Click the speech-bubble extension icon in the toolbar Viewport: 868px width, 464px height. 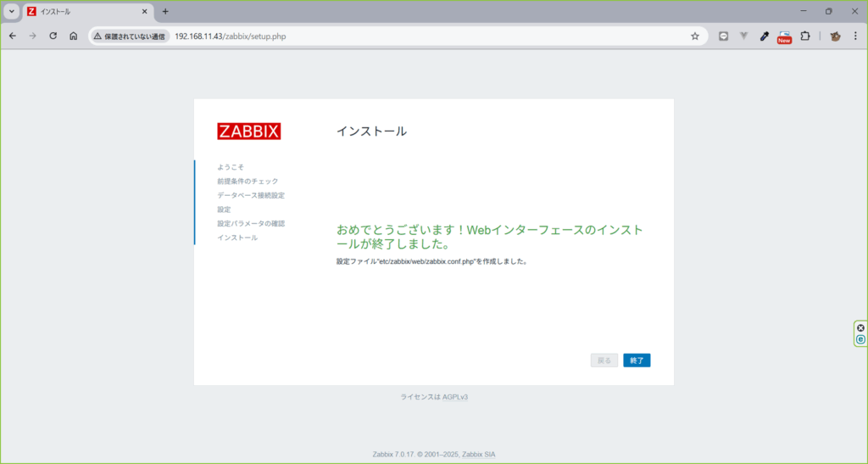click(723, 36)
